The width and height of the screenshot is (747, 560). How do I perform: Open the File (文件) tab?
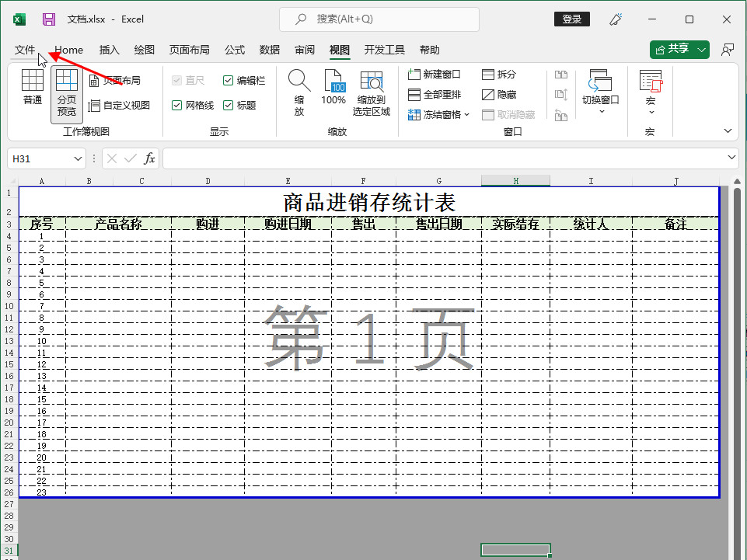25,50
